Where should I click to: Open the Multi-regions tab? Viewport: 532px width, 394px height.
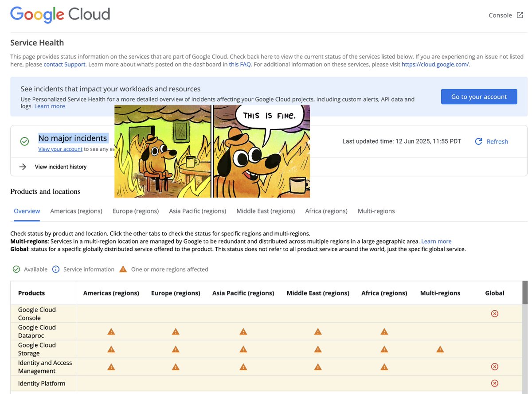pos(376,211)
